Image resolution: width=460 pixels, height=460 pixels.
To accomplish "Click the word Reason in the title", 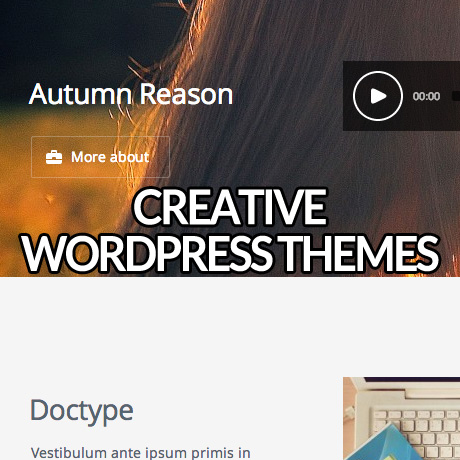I will pos(186,94).
